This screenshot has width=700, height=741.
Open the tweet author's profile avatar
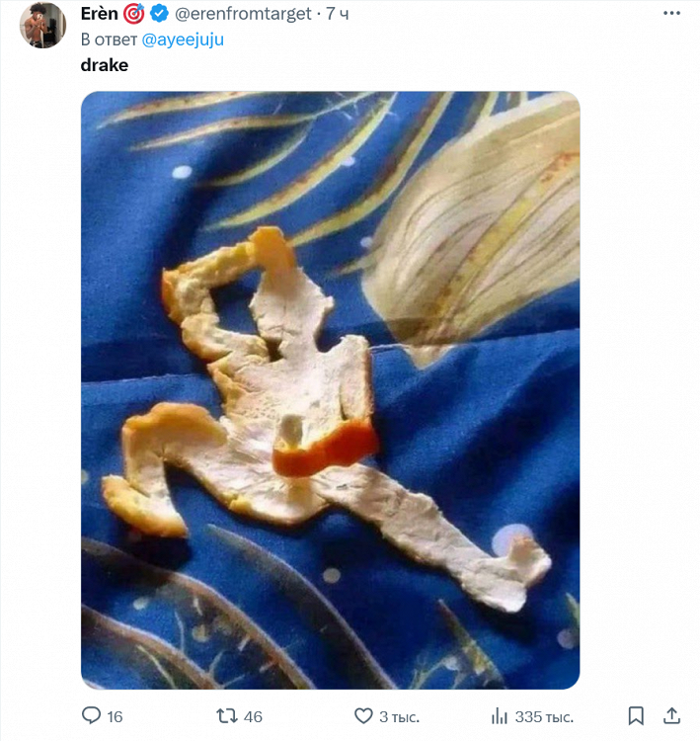(x=42, y=25)
